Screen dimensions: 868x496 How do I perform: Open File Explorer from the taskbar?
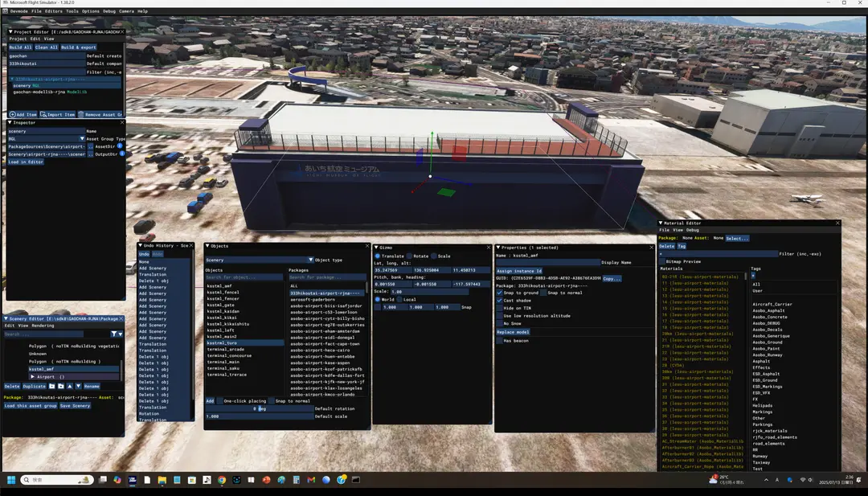coord(162,480)
